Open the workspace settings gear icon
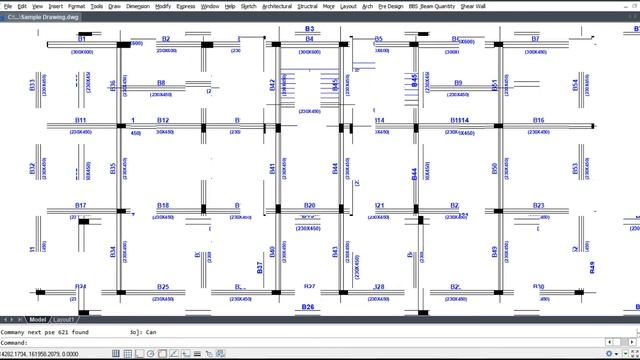This screenshot has width=640, height=360. (x=609, y=353)
